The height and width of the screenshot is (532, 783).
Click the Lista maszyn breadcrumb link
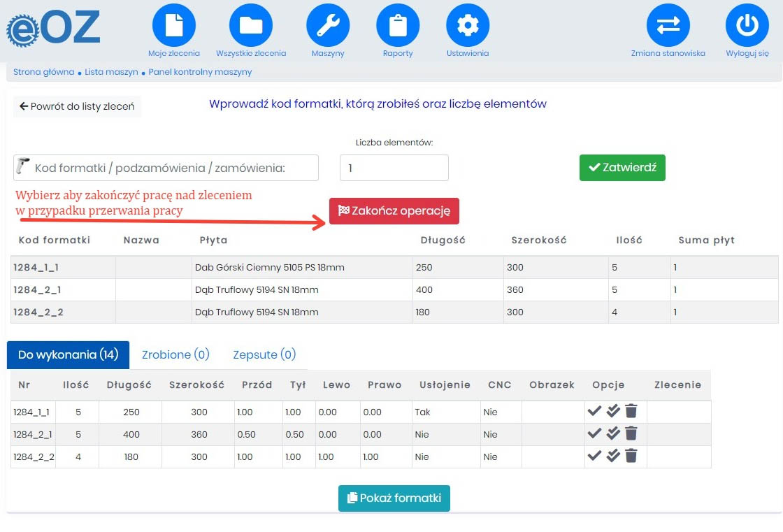click(111, 72)
